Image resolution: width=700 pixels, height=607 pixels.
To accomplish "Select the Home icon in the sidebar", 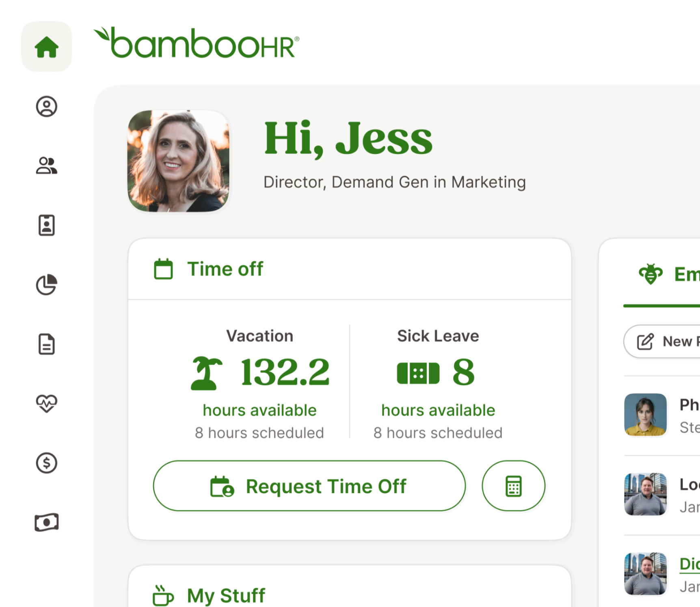I will pos(46,47).
